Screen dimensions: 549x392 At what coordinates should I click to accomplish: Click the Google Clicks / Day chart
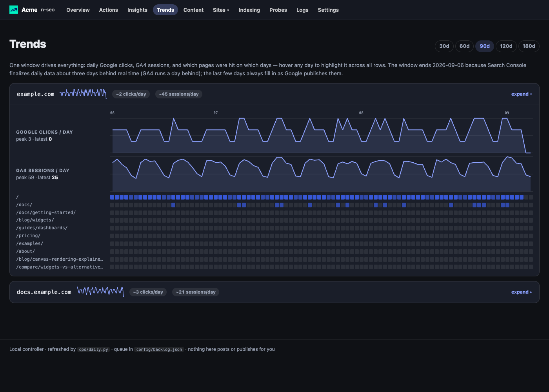click(322, 136)
